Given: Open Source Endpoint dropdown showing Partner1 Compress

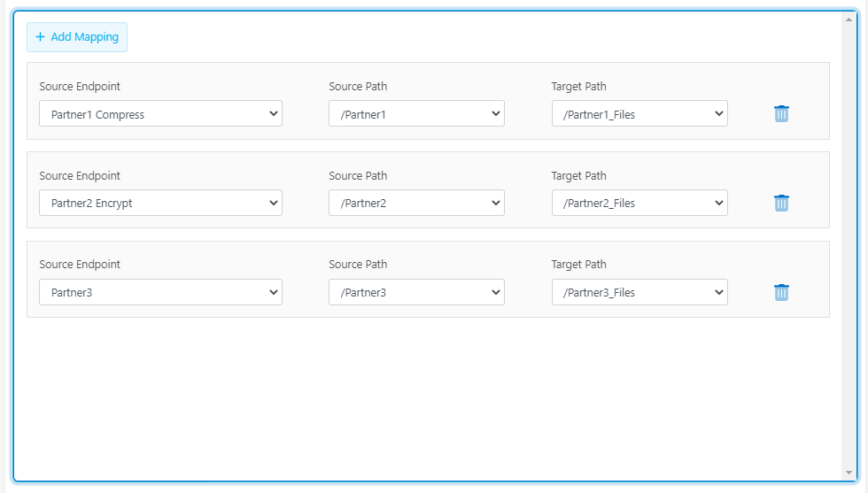Looking at the screenshot, I should 160,114.
